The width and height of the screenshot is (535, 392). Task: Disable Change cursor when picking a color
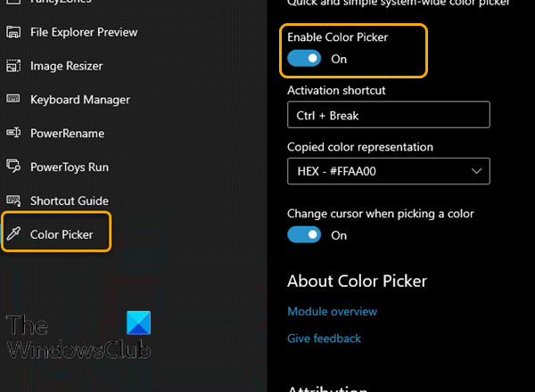tap(304, 235)
